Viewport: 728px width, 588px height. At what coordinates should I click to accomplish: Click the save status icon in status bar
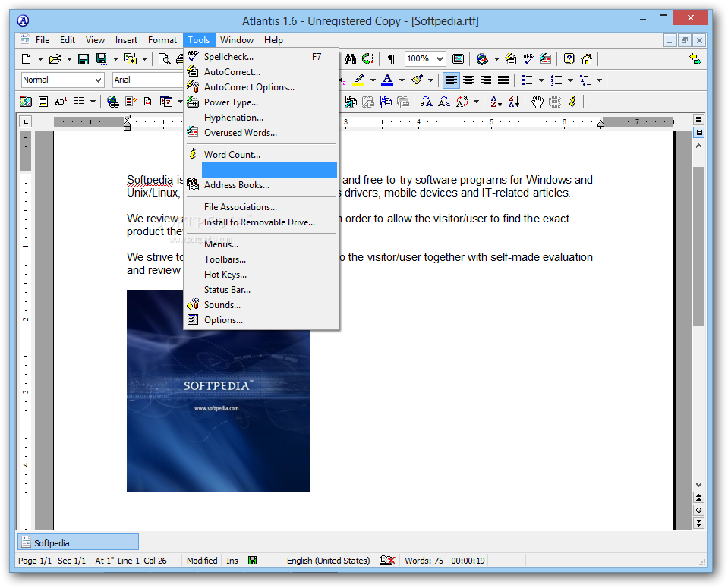click(x=253, y=561)
